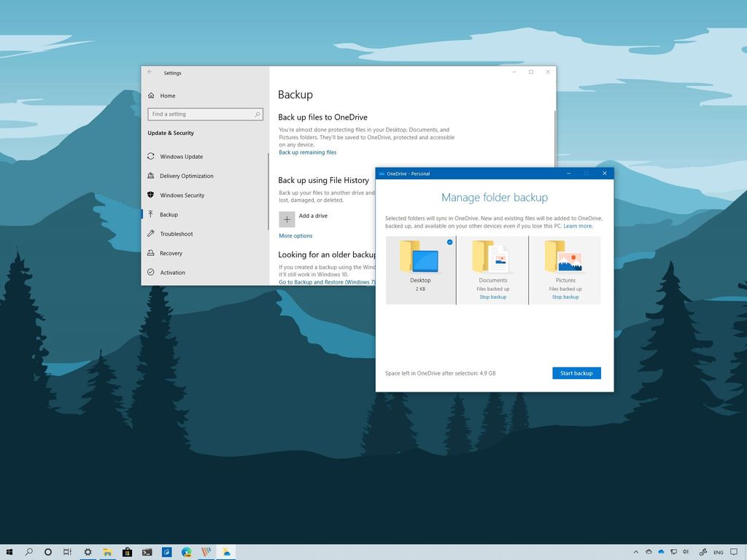747x560 pixels.
Task: Open OneDrive from the taskbar
Action: pos(228,552)
